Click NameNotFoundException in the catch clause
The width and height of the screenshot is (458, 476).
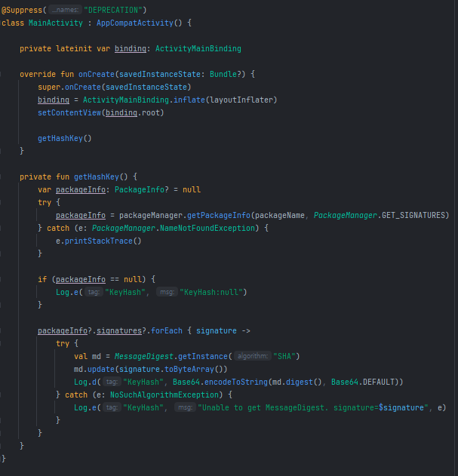207,228
